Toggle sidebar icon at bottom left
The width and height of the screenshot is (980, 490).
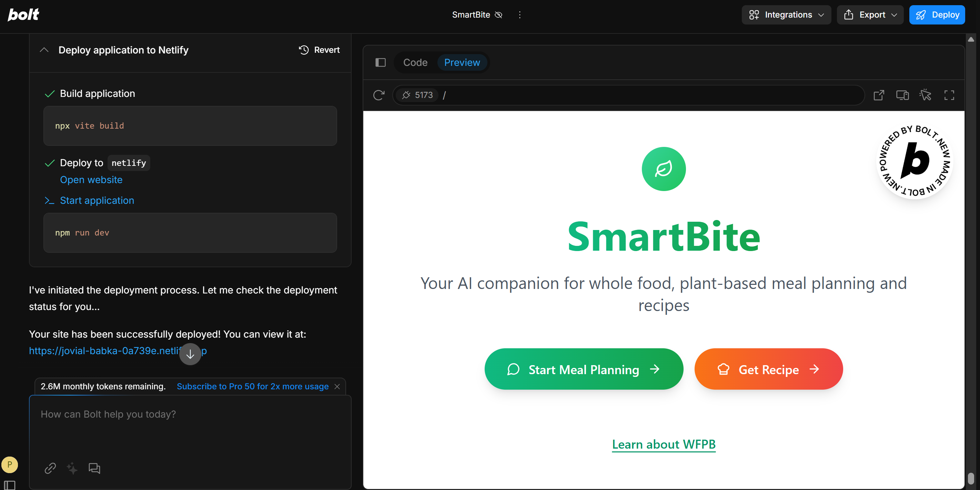[x=10, y=485]
